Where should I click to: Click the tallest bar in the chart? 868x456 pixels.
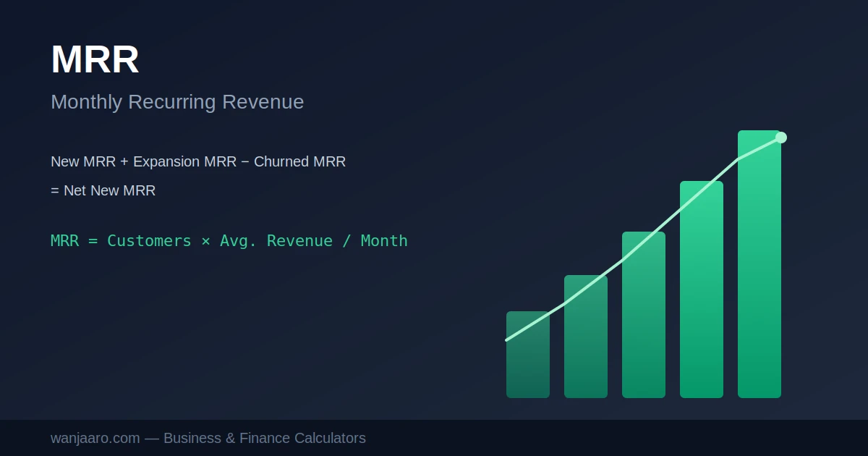(759, 264)
